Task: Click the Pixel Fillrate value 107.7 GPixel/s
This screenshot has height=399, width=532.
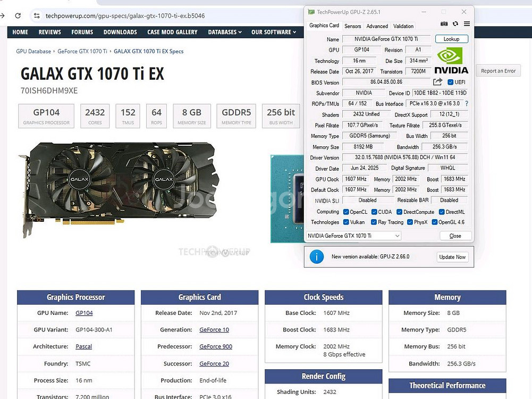Action: click(x=362, y=125)
